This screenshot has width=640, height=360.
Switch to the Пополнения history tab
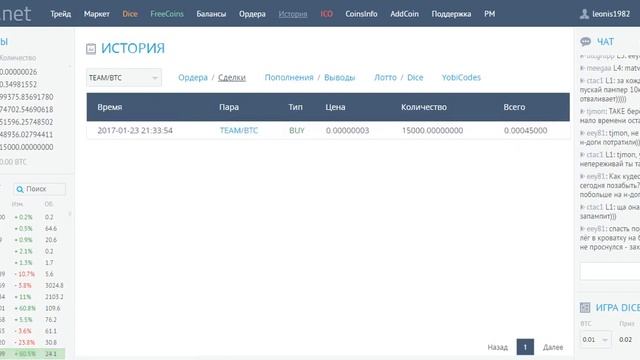pos(289,78)
